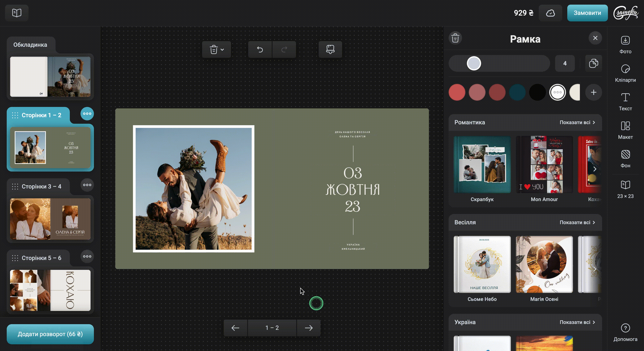Open the trash dropdown in the top toolbar

coord(216,49)
